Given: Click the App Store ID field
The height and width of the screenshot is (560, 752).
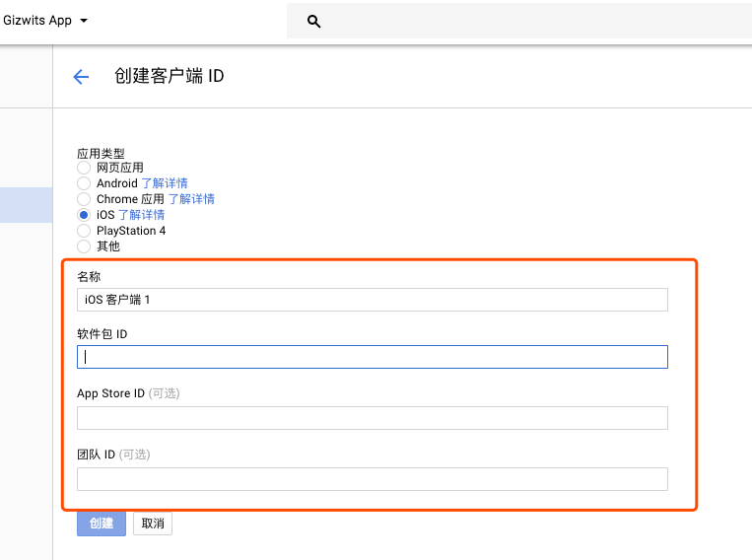Looking at the screenshot, I should point(372,418).
